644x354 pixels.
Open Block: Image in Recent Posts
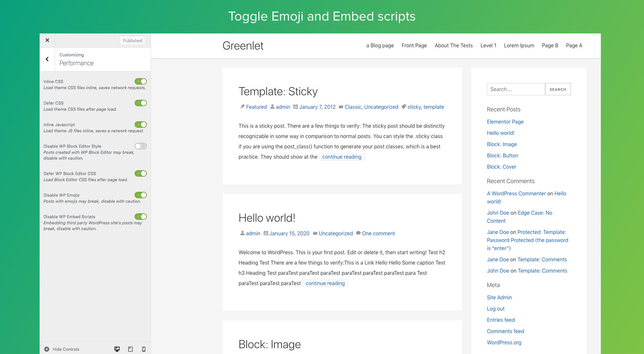click(x=502, y=144)
